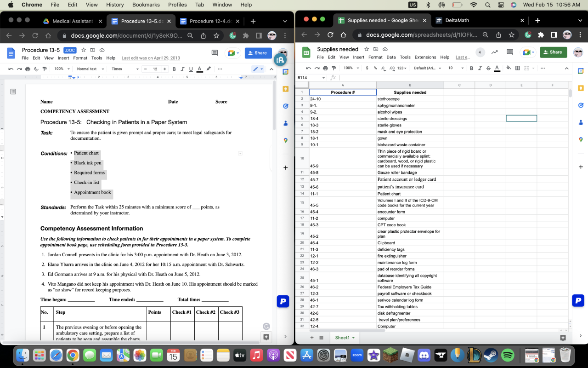Open more toolbar options in Docs
Viewport: 588px width, 368px height.
point(220,69)
